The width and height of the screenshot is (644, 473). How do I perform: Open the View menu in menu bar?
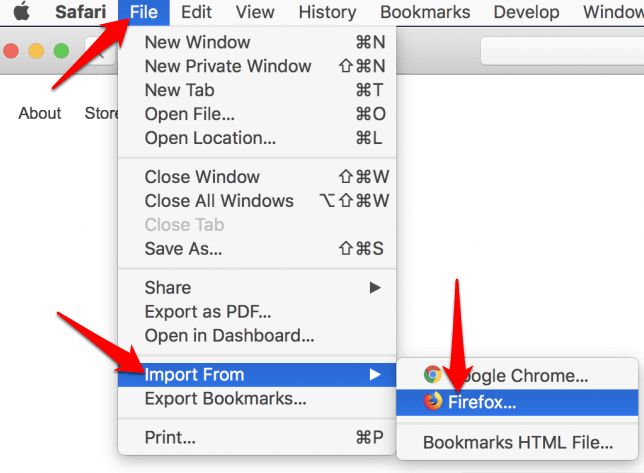[x=255, y=12]
